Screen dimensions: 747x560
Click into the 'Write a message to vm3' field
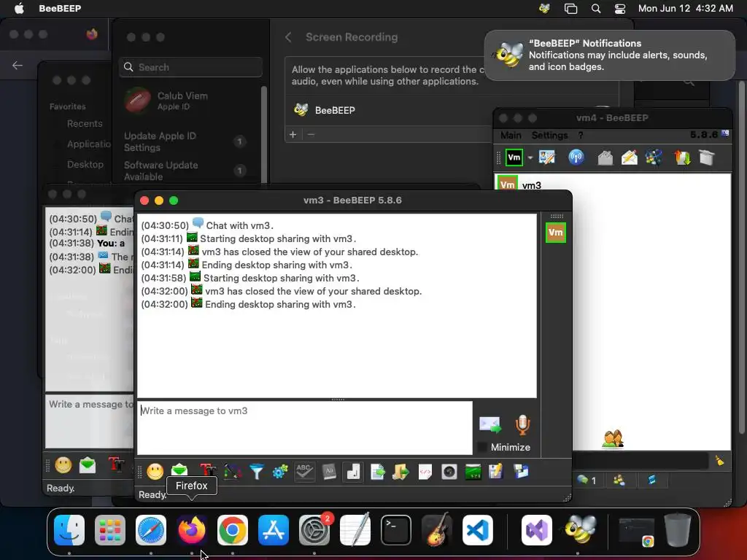(x=305, y=427)
